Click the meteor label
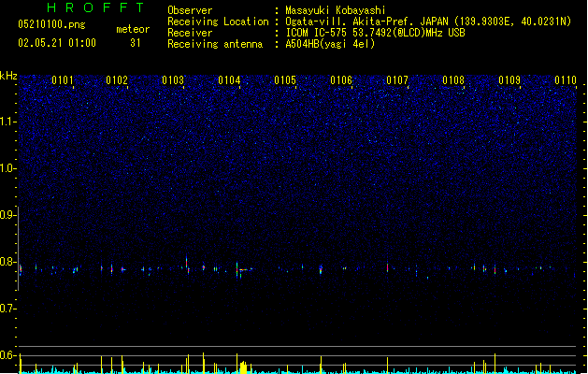This screenshot has height=374, width=588. click(133, 29)
